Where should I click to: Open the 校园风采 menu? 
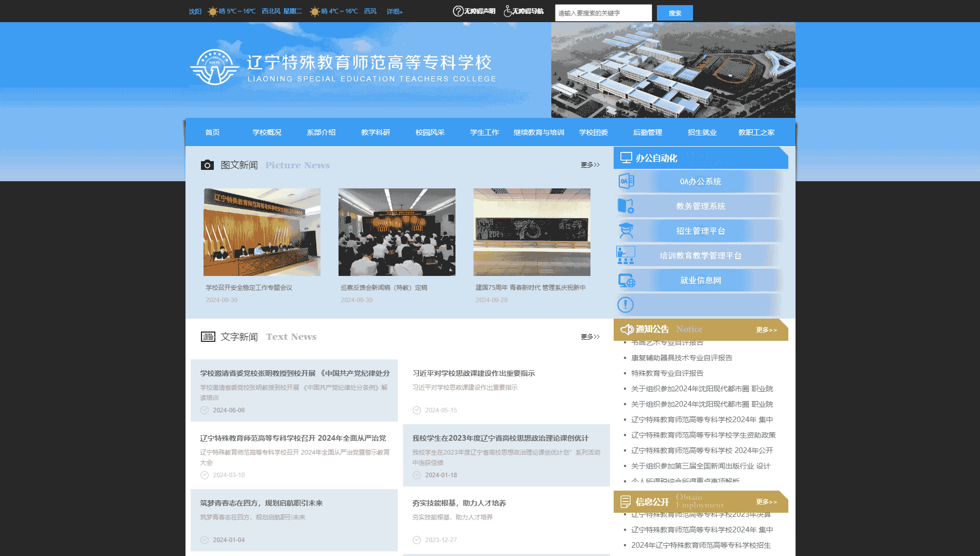click(x=430, y=132)
